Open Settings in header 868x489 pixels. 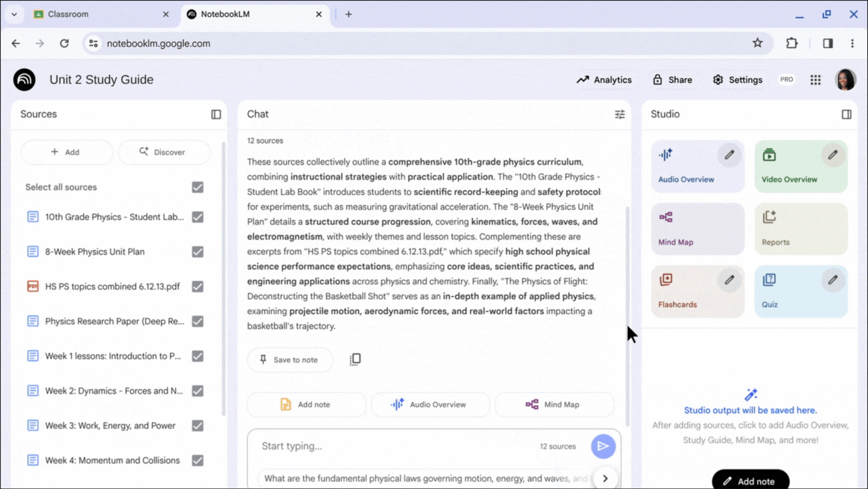pyautogui.click(x=737, y=80)
